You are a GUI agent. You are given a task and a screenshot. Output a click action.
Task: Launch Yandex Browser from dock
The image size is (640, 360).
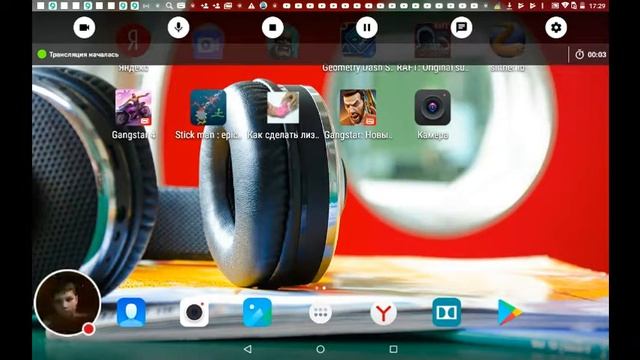pos(383,313)
